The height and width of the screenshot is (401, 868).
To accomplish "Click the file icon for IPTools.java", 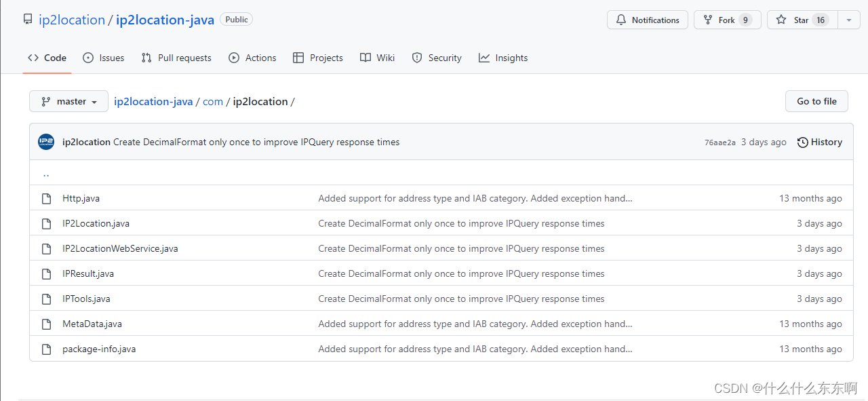I will point(47,299).
